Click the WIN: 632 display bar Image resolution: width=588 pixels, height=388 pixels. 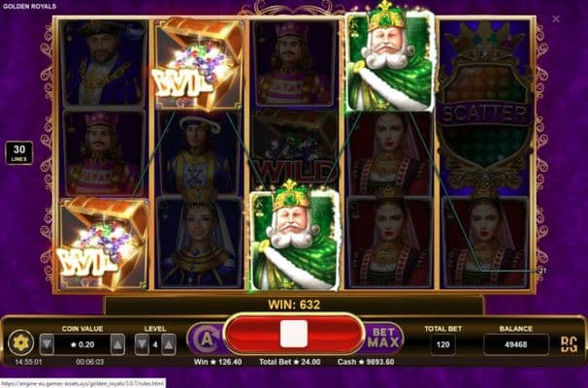(x=294, y=305)
